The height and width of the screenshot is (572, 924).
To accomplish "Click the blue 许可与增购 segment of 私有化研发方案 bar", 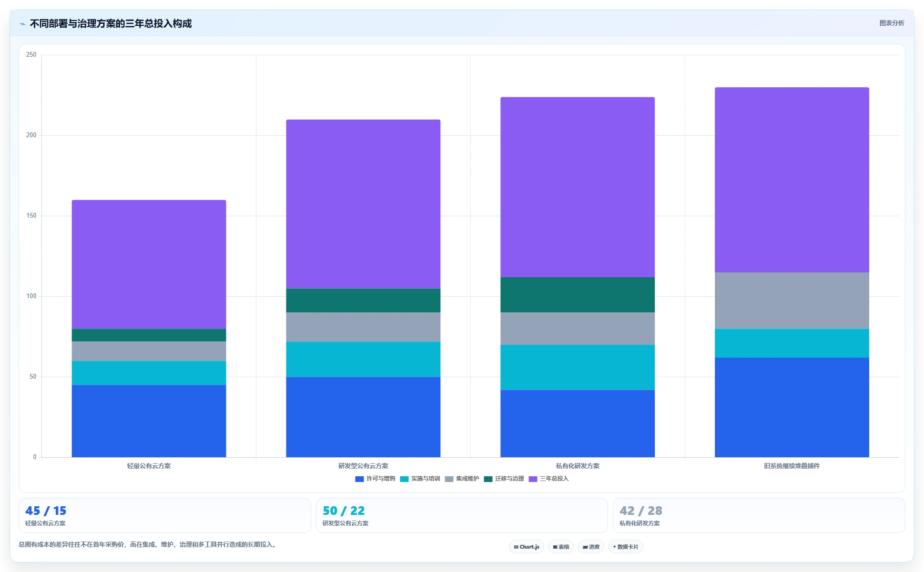I will click(578, 423).
